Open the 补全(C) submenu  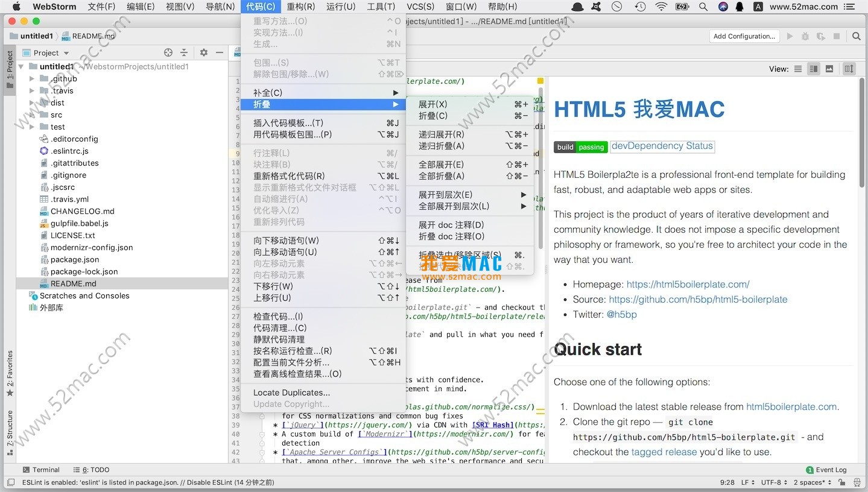(323, 92)
